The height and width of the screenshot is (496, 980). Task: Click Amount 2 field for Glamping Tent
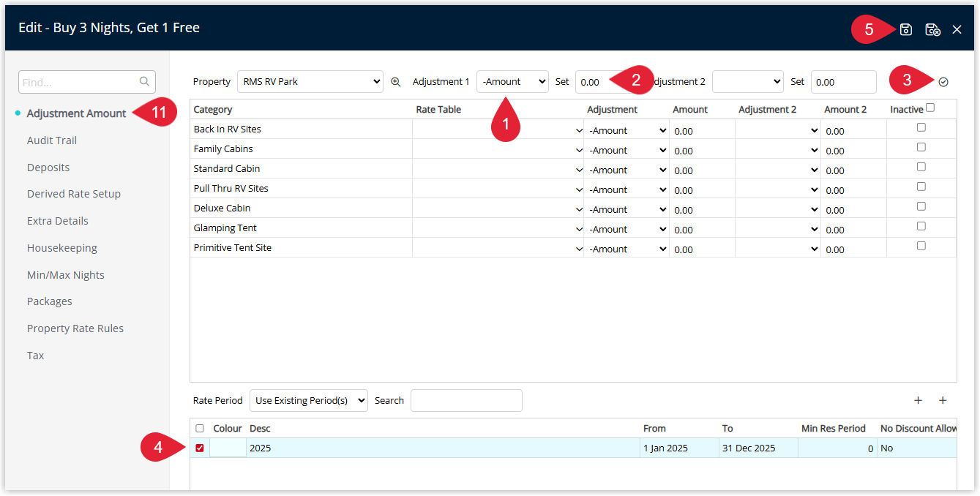(853, 230)
